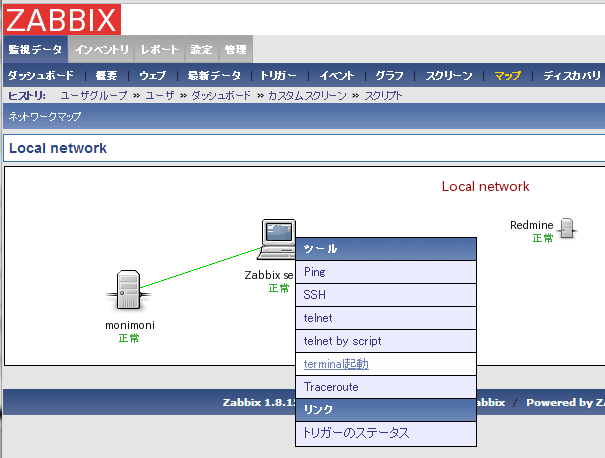Click the ツール popup header
This screenshot has width=605, height=458.
click(386, 249)
